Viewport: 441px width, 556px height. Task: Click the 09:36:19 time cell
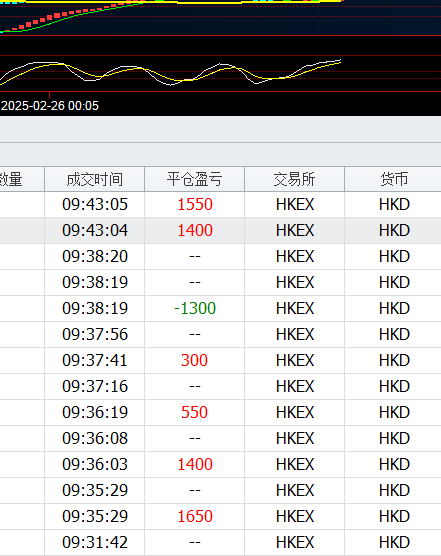(x=95, y=412)
